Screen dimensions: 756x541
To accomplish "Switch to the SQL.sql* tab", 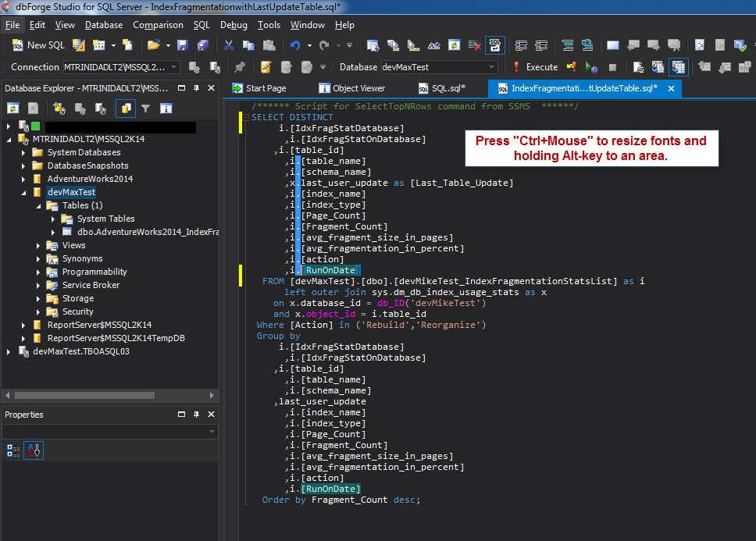I will tap(441, 88).
